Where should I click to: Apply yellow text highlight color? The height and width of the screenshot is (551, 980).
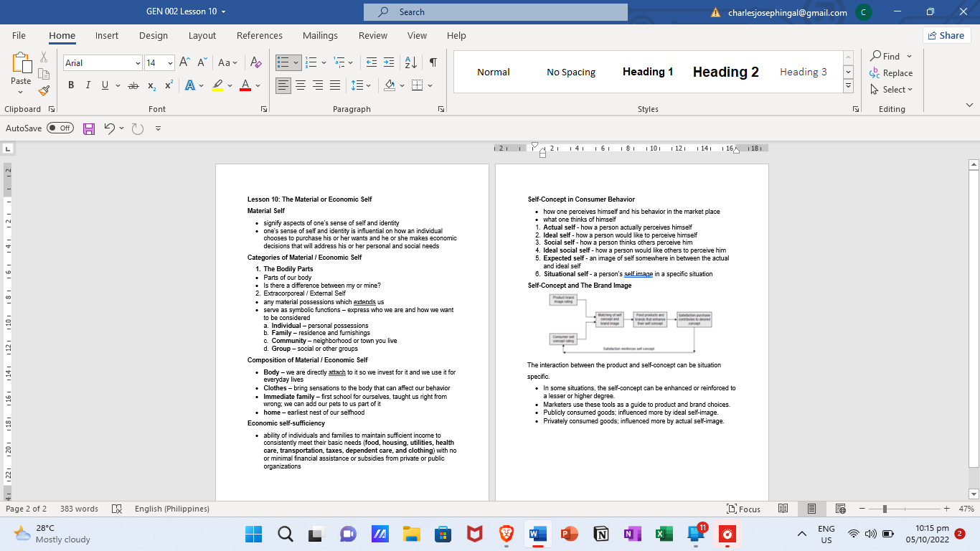[x=218, y=85]
